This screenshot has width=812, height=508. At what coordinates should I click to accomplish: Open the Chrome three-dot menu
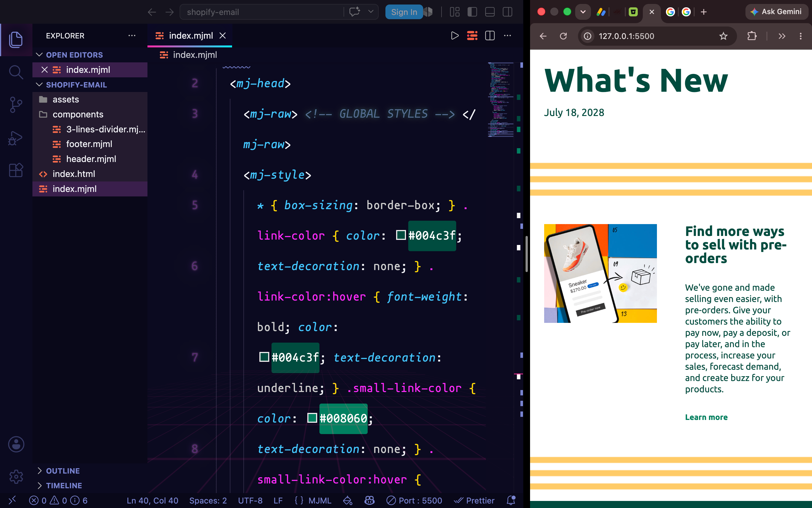(x=801, y=36)
